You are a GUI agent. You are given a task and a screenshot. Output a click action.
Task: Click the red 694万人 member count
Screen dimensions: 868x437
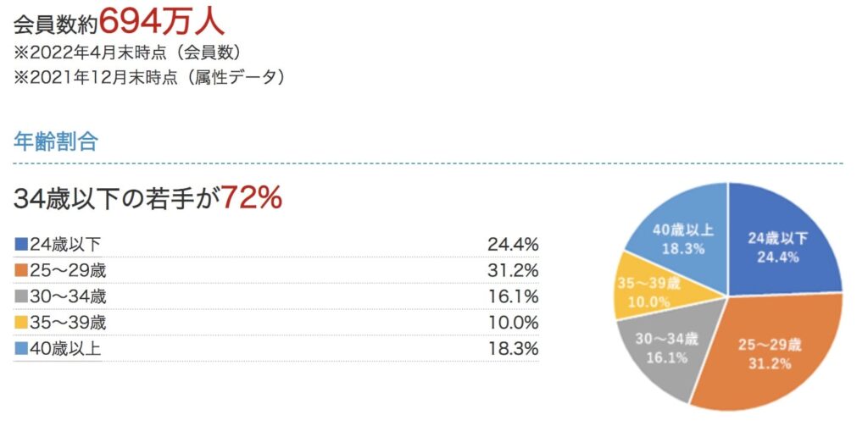163,19
